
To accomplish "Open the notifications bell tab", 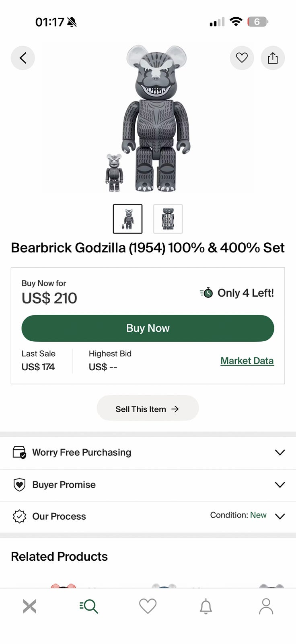I will click(x=206, y=606).
